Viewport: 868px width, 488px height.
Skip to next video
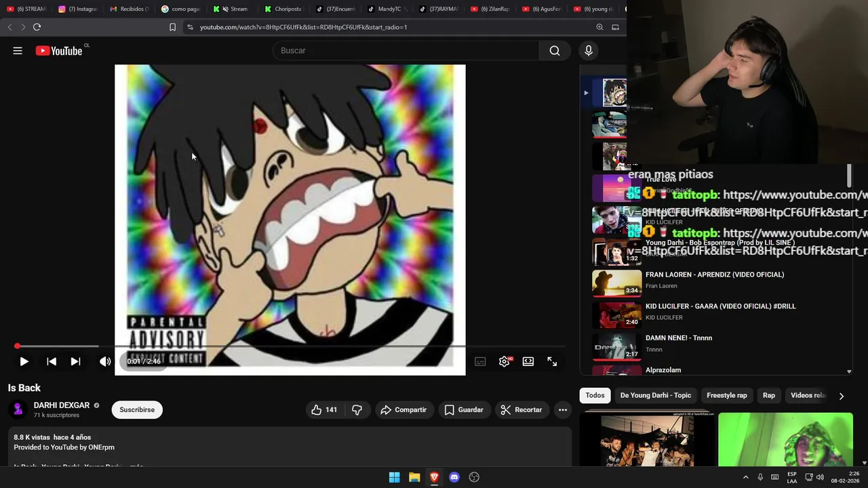point(76,361)
